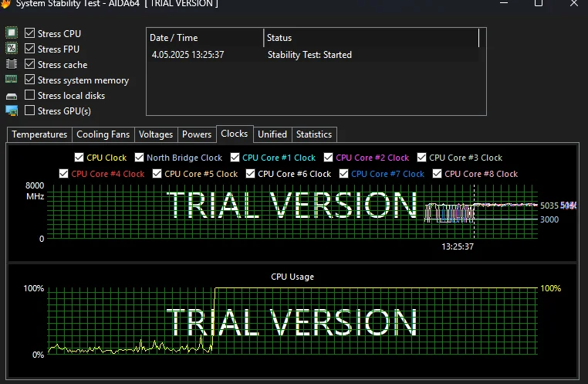This screenshot has width=588, height=384.
Task: Click the 13:25:37 time marker under clock graph
Action: [458, 246]
